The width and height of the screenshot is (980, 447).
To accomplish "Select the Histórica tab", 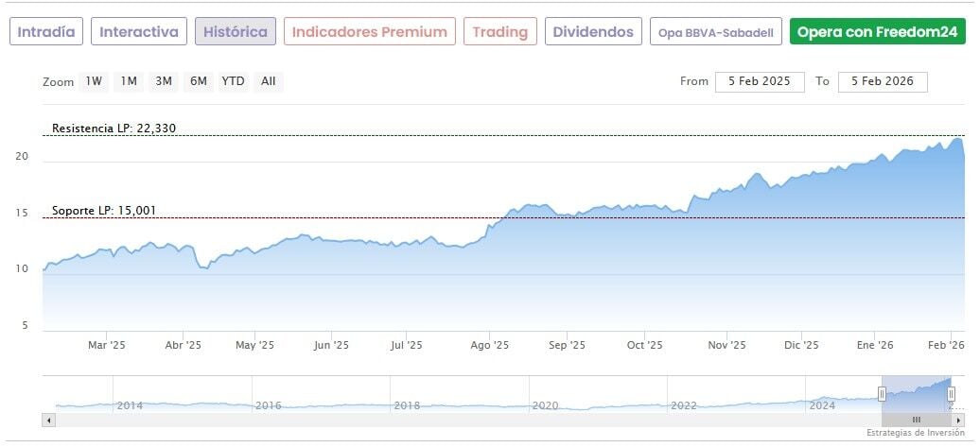I will click(x=236, y=31).
